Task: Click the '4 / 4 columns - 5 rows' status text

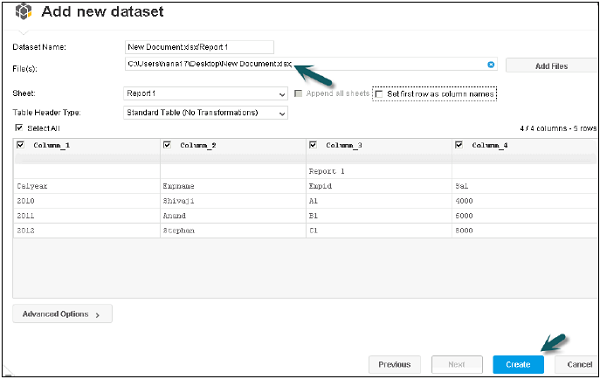Action: [558, 128]
